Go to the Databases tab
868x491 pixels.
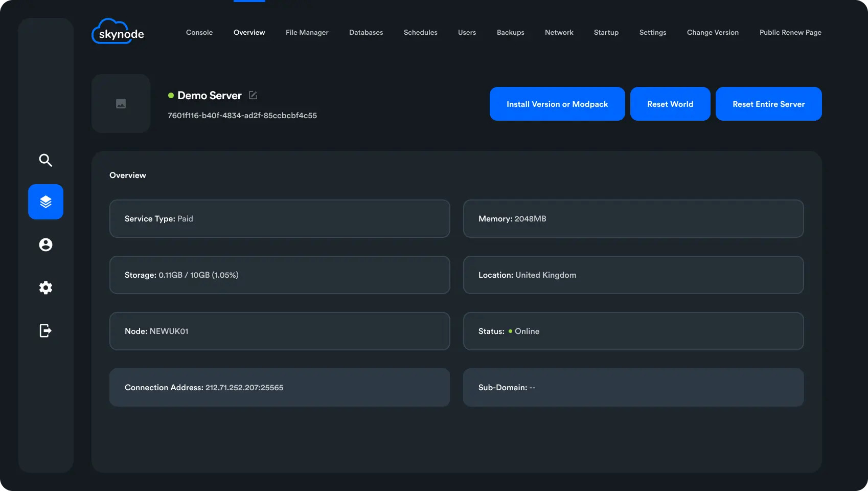(366, 32)
